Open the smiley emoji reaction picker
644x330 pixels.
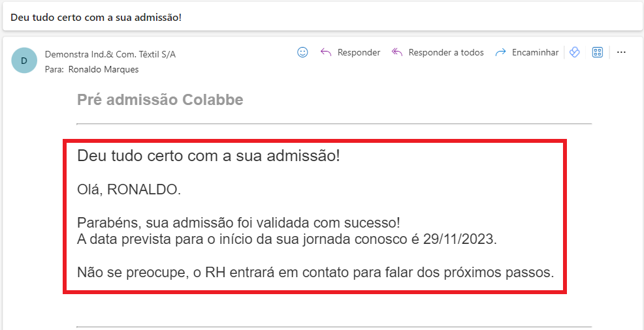(x=302, y=52)
